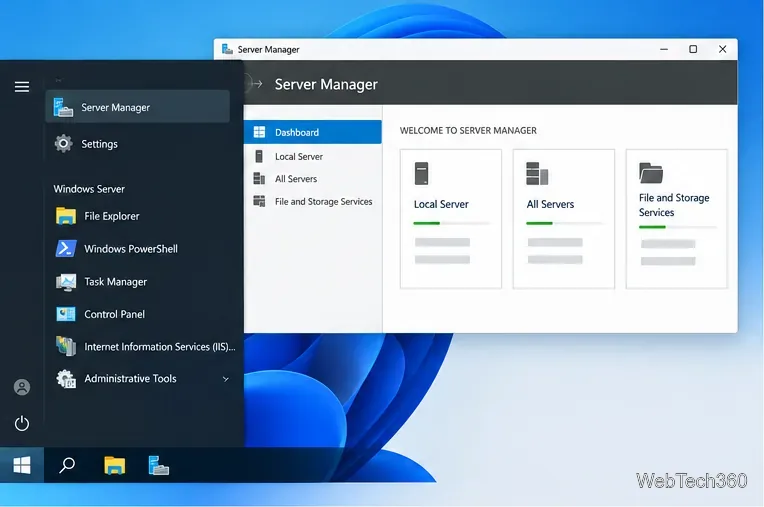Click the Server Manager icon in Start menu
Screen dimensions: 764x507
click(63, 107)
